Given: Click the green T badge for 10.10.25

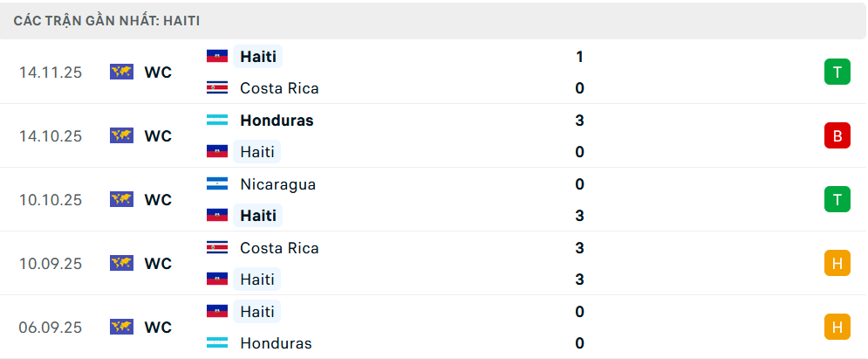Looking at the screenshot, I should coord(837,200).
